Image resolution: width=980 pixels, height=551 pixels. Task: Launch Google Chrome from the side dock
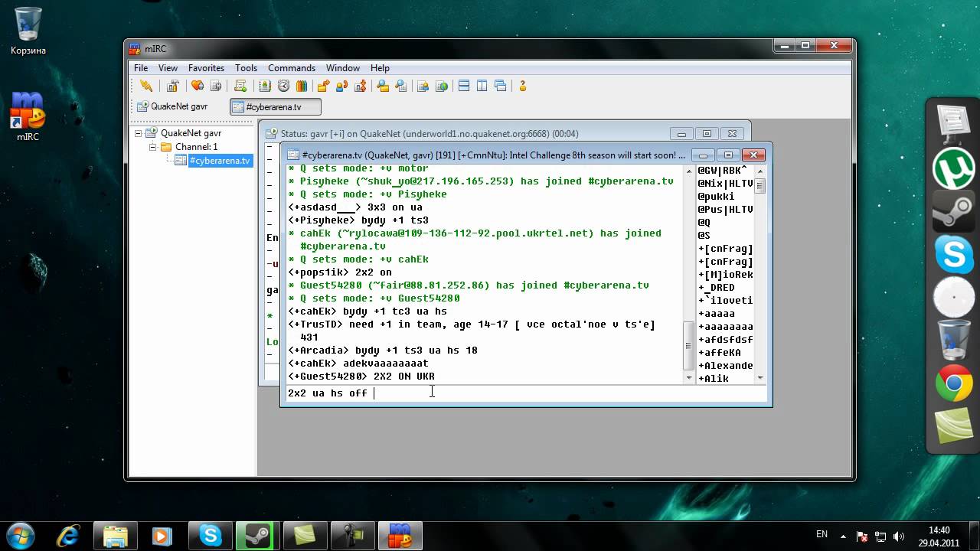(954, 384)
